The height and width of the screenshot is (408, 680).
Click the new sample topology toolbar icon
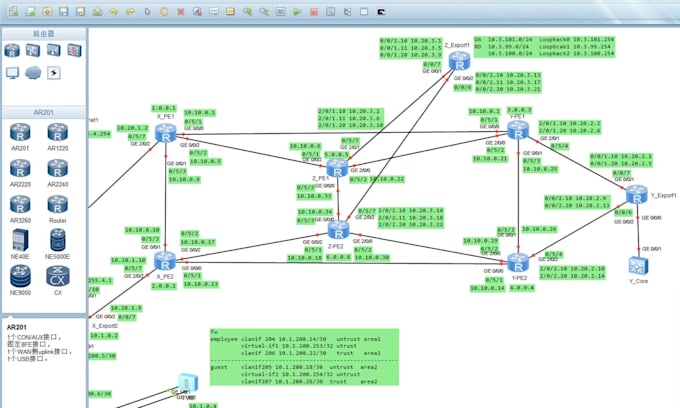(x=30, y=12)
